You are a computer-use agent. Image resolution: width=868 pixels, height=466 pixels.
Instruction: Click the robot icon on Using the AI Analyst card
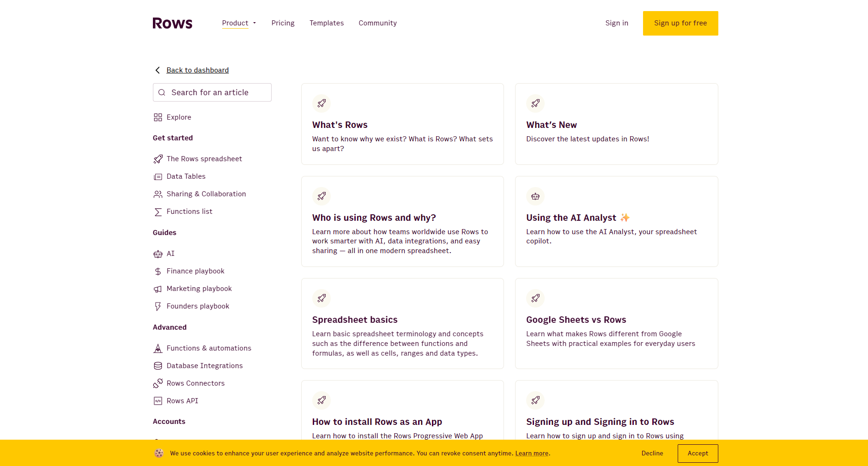535,196
